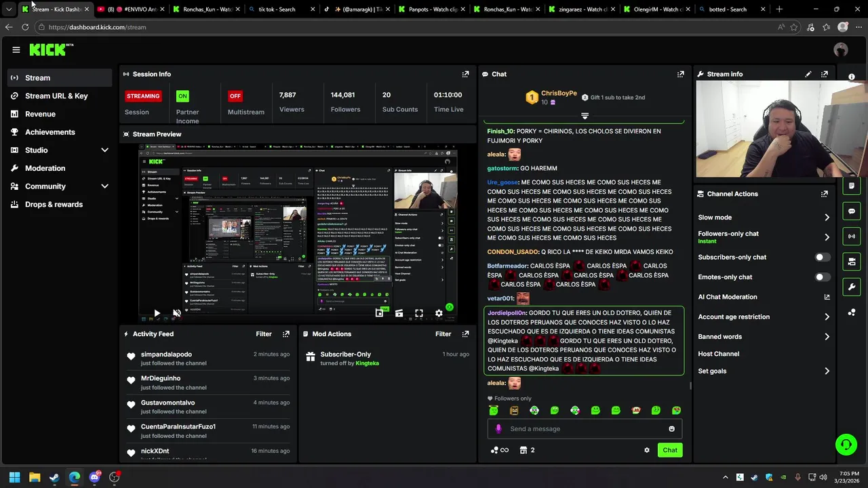Image resolution: width=868 pixels, height=488 pixels.
Task: Click the three-dots cluster in right rail
Action: click(x=852, y=312)
